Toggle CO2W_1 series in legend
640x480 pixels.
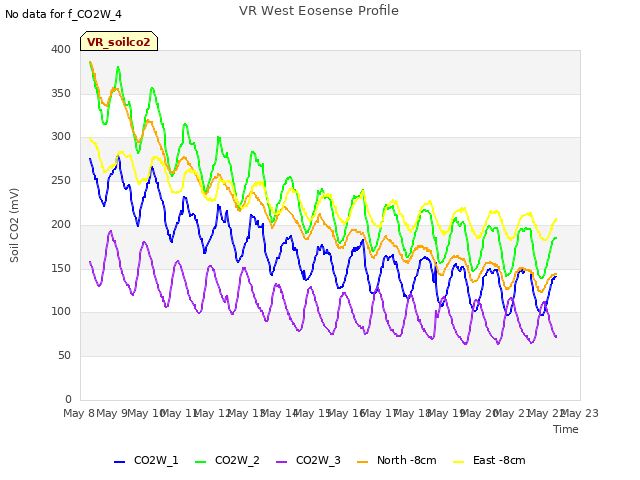tap(146, 460)
